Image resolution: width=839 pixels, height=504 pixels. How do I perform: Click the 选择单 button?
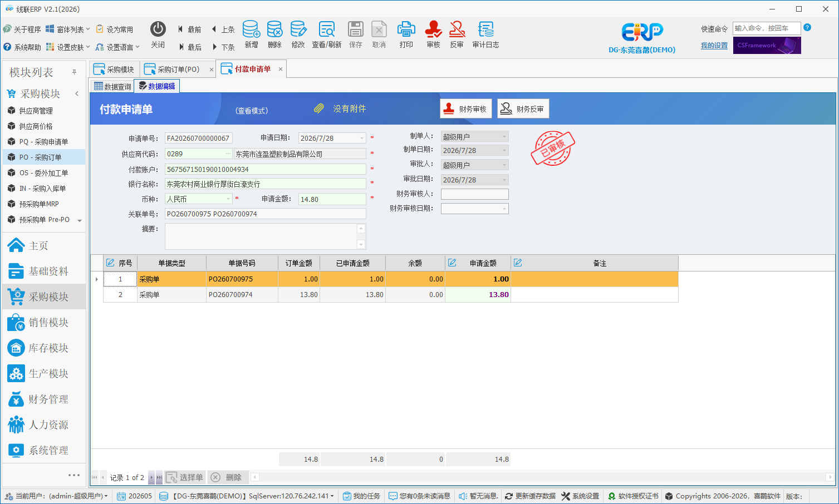pyautogui.click(x=185, y=477)
